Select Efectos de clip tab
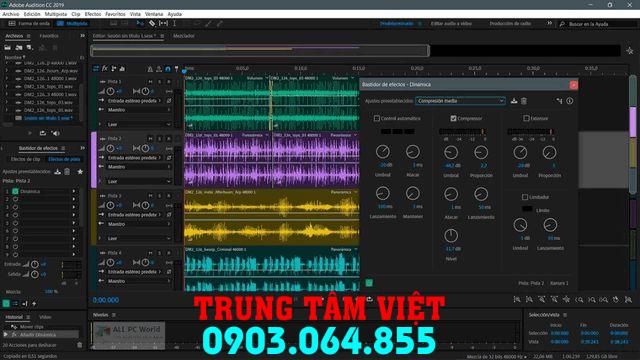 click(x=25, y=159)
